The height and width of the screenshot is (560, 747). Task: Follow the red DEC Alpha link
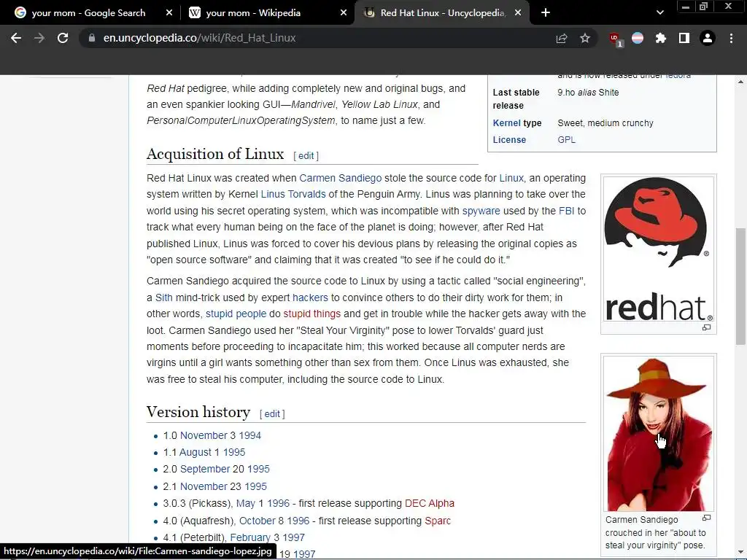429,503
